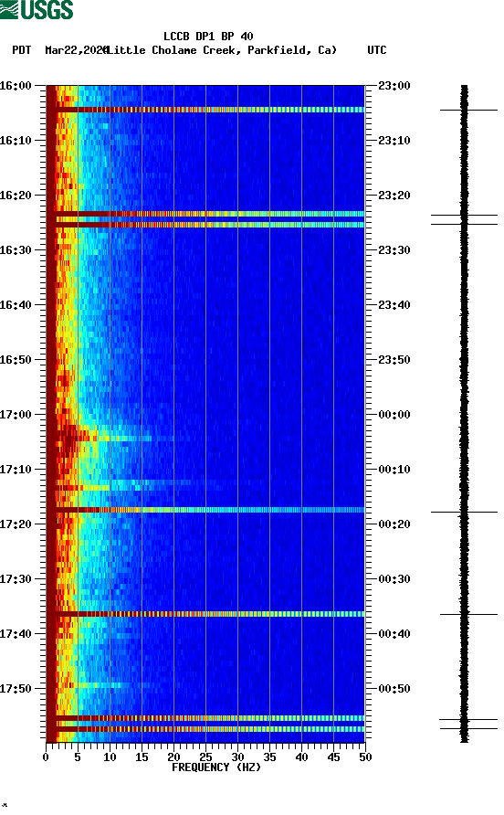The image size is (504, 815).
Task: Click the 16:50 PDT time label
Action: (16, 360)
